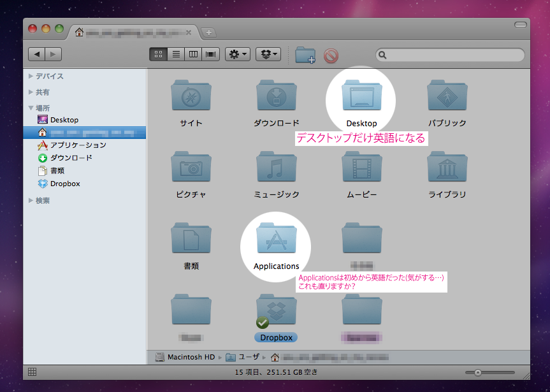Switch to icon view mode

pos(159,55)
